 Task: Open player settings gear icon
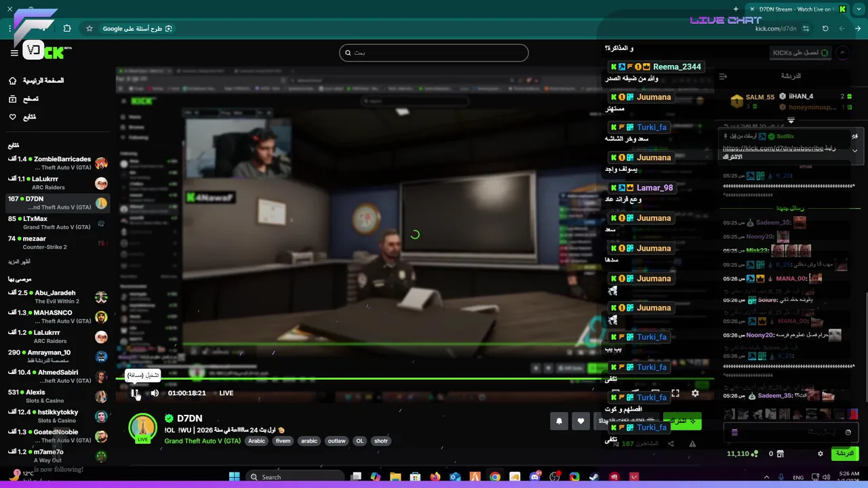coord(695,393)
